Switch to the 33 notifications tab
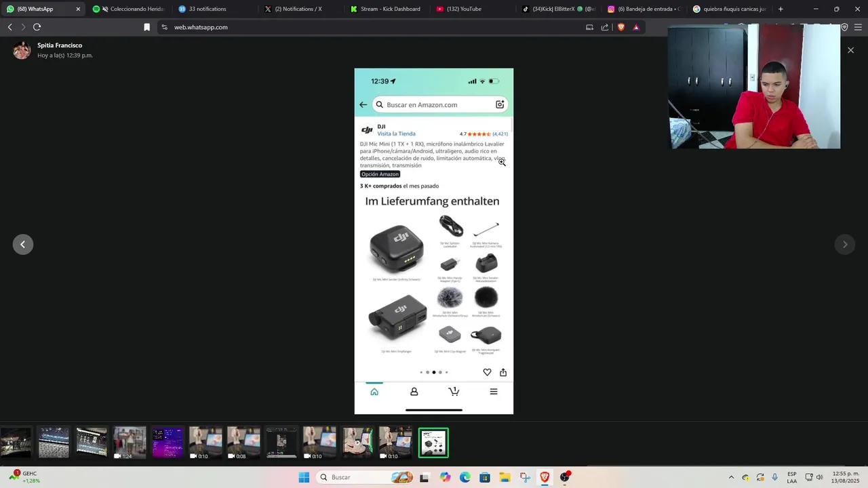 point(215,9)
